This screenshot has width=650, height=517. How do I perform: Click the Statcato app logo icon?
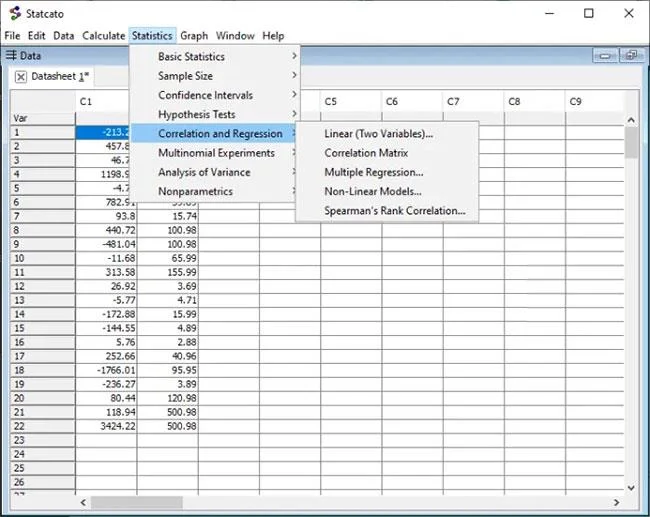tap(15, 13)
